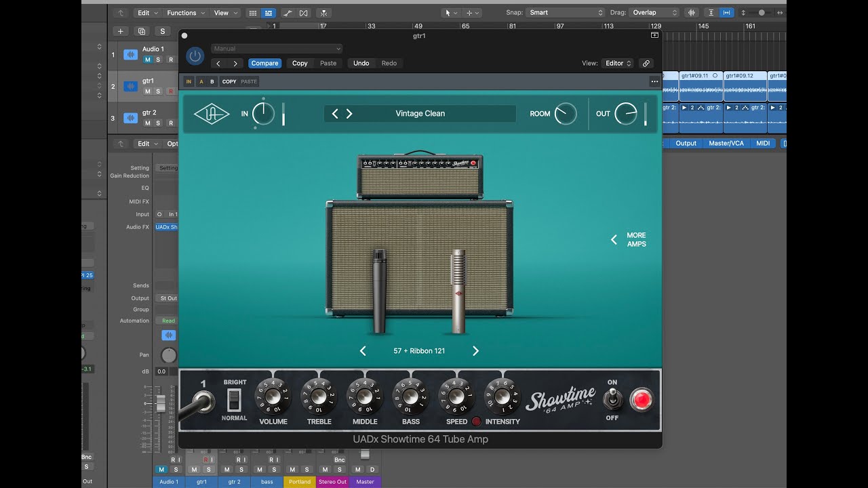The height and width of the screenshot is (488, 868).
Task: Click the grid view toolbar icon
Action: tap(253, 13)
